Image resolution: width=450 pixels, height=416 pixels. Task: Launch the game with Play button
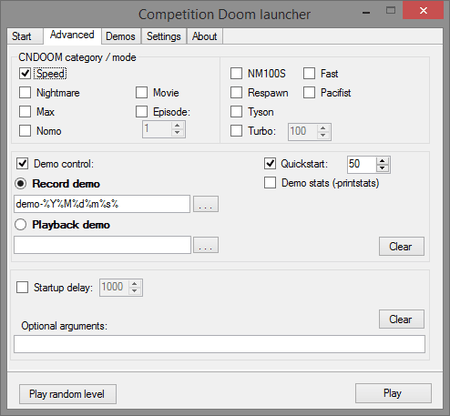click(393, 393)
